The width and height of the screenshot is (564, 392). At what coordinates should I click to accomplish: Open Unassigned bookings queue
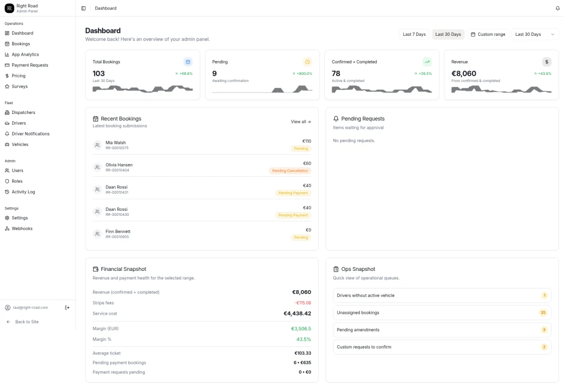coord(442,313)
